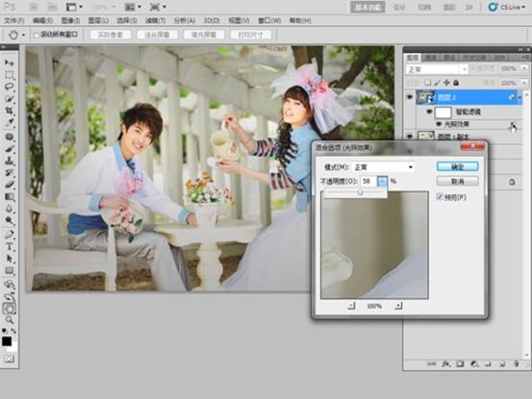This screenshot has width=532, height=399.
Task: Click the delete layer trash icon
Action: (x=516, y=363)
